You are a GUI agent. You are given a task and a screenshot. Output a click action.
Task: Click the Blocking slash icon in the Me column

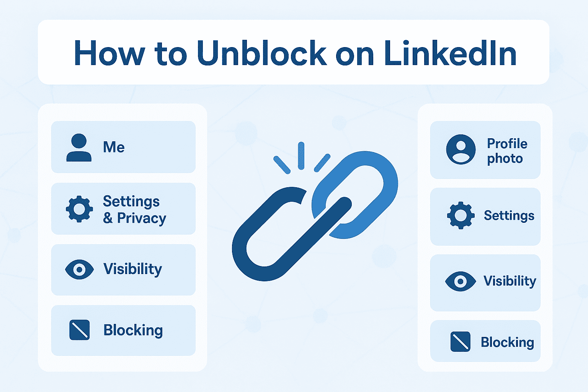click(x=79, y=330)
